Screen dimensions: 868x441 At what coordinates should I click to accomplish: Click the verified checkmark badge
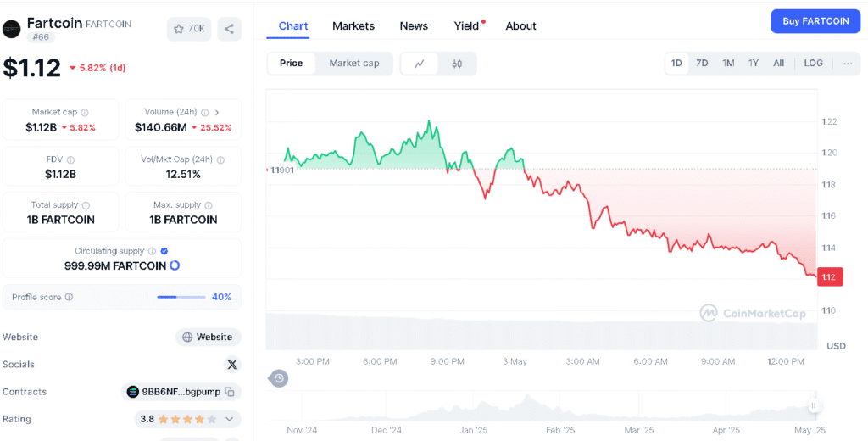(164, 251)
